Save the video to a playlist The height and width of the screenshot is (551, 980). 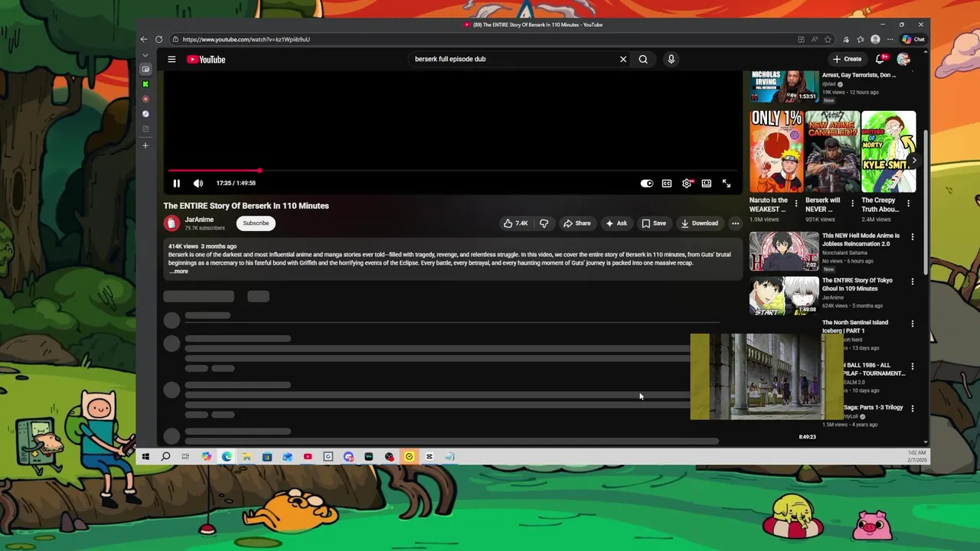click(654, 223)
